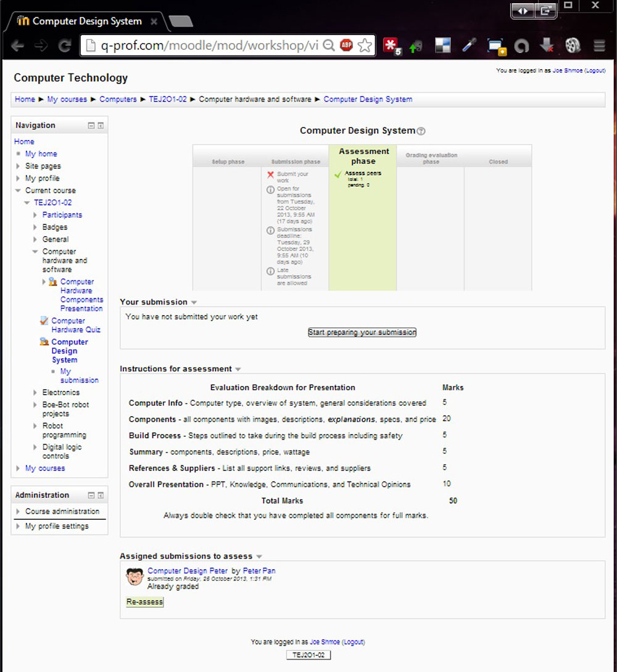The image size is (617, 672).
Task: Collapse the Instructions for assessment section
Action: (238, 369)
